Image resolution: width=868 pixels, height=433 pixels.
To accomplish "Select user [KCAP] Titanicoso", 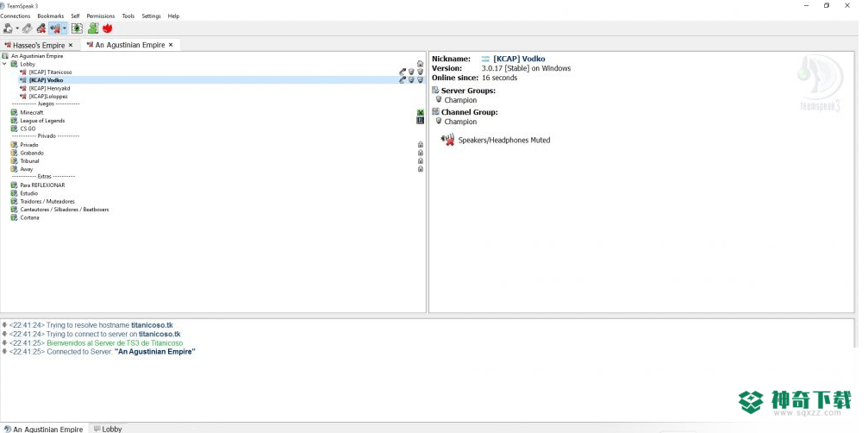I will [x=50, y=72].
